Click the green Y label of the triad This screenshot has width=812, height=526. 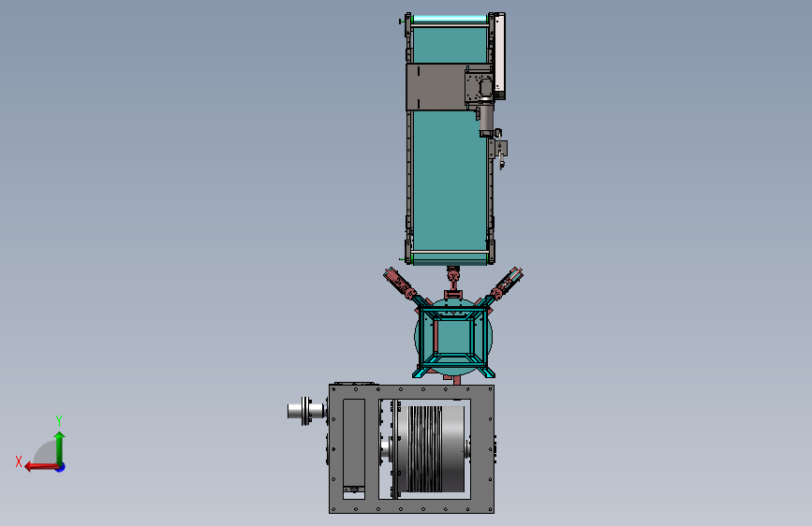pyautogui.click(x=59, y=420)
